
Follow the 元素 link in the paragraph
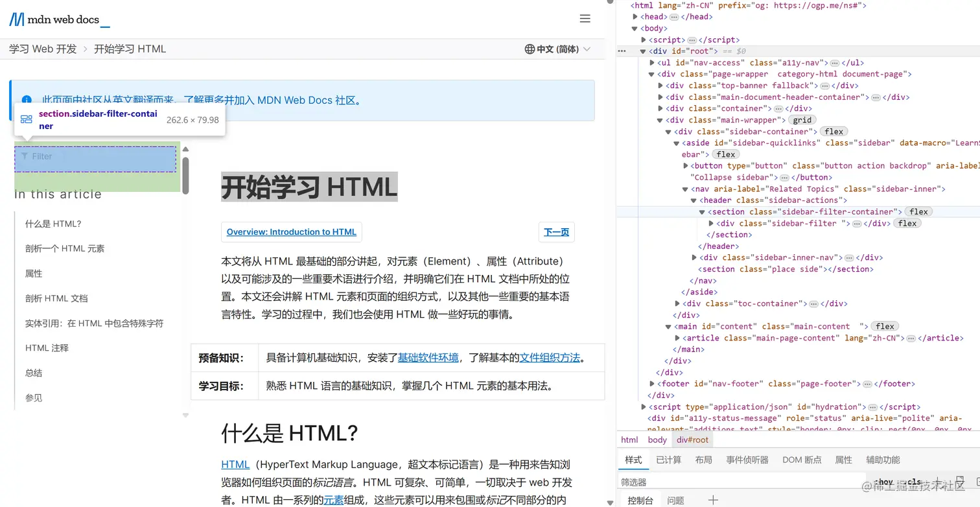click(334, 500)
